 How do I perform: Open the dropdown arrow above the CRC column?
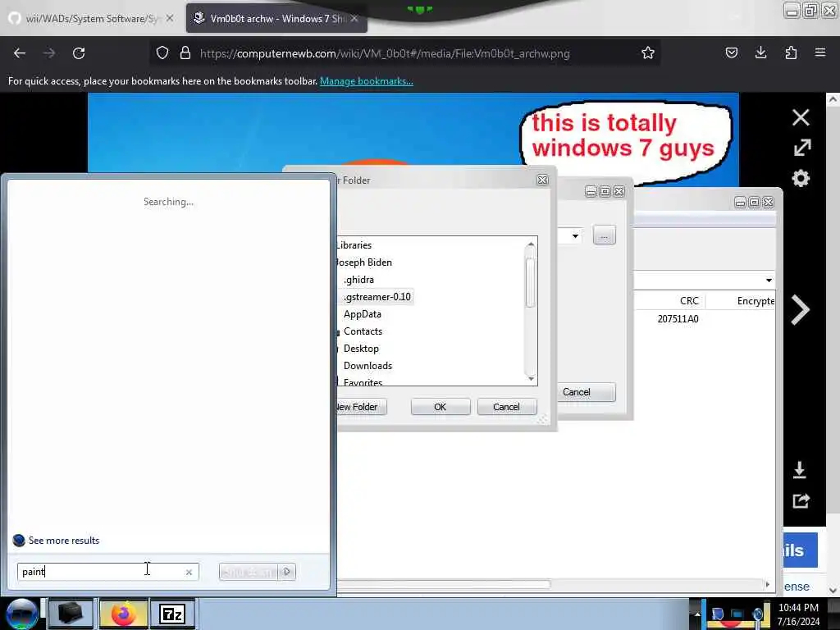[x=769, y=281]
